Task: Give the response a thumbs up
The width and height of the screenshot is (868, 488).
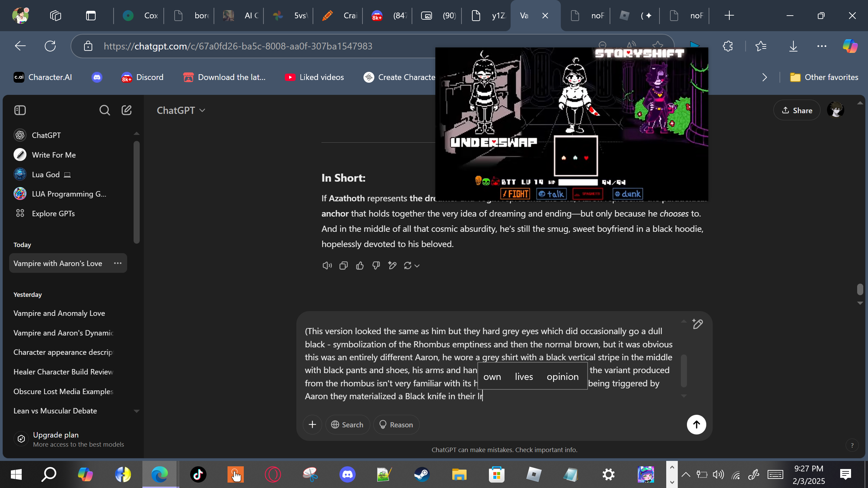Action: (360, 266)
